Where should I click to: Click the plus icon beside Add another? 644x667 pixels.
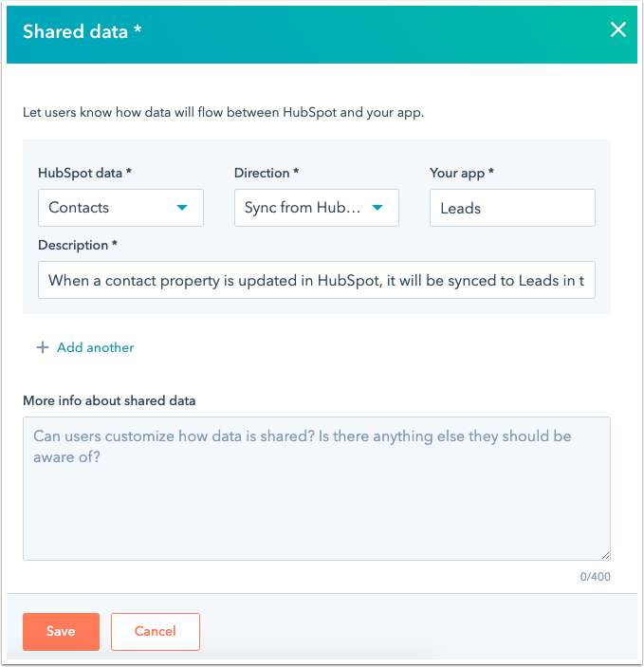click(x=42, y=348)
